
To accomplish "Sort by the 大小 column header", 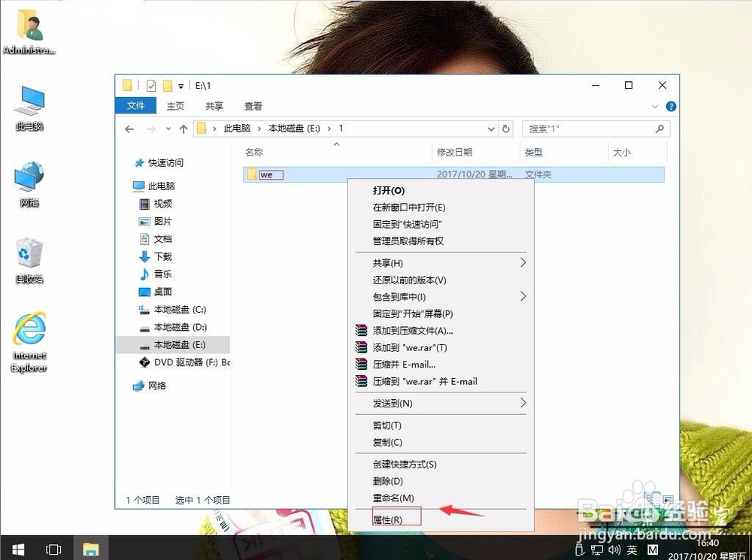I will (638, 152).
